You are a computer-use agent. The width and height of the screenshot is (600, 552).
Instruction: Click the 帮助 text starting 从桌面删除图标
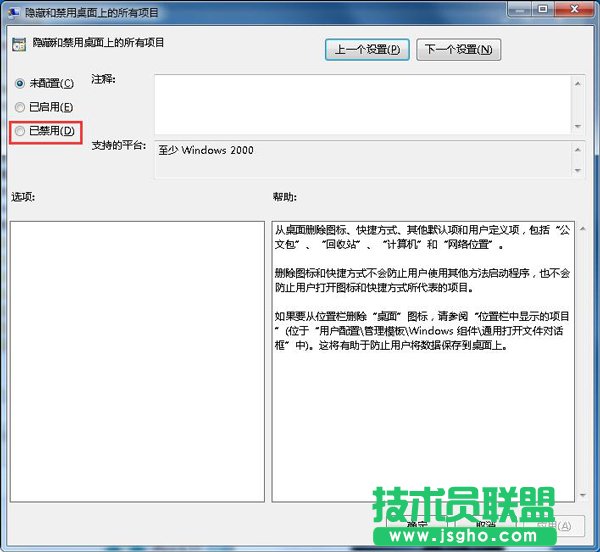(x=422, y=237)
